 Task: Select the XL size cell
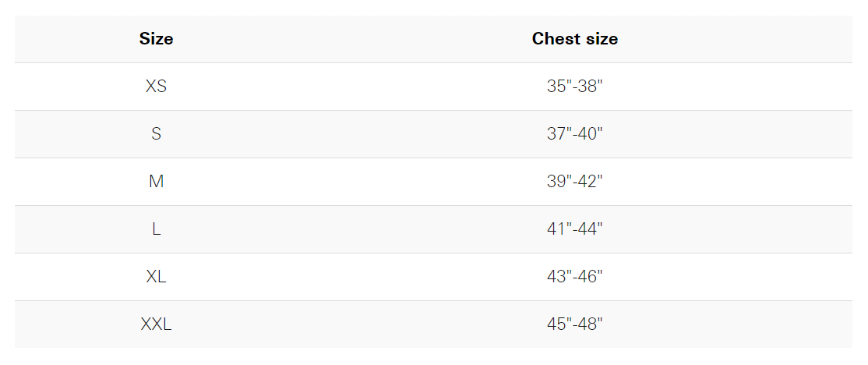(156, 277)
